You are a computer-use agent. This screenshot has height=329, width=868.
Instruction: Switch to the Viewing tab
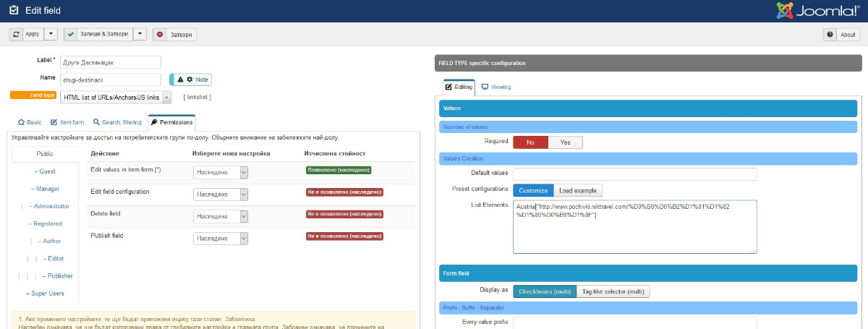pos(496,87)
